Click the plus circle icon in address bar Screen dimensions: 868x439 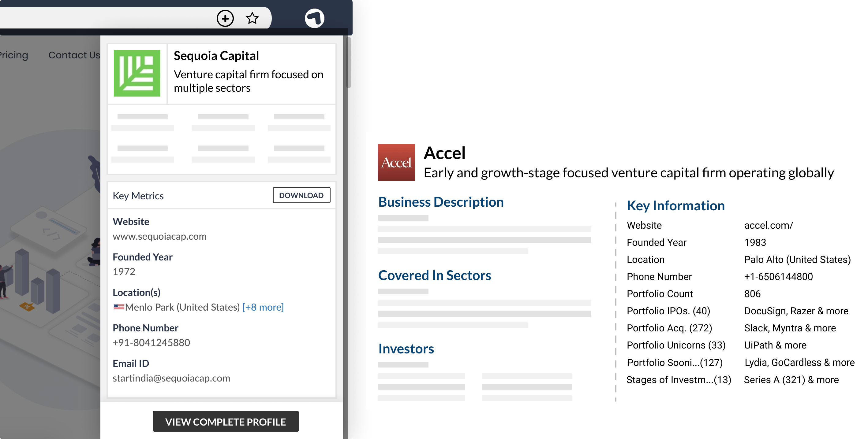[x=225, y=18]
